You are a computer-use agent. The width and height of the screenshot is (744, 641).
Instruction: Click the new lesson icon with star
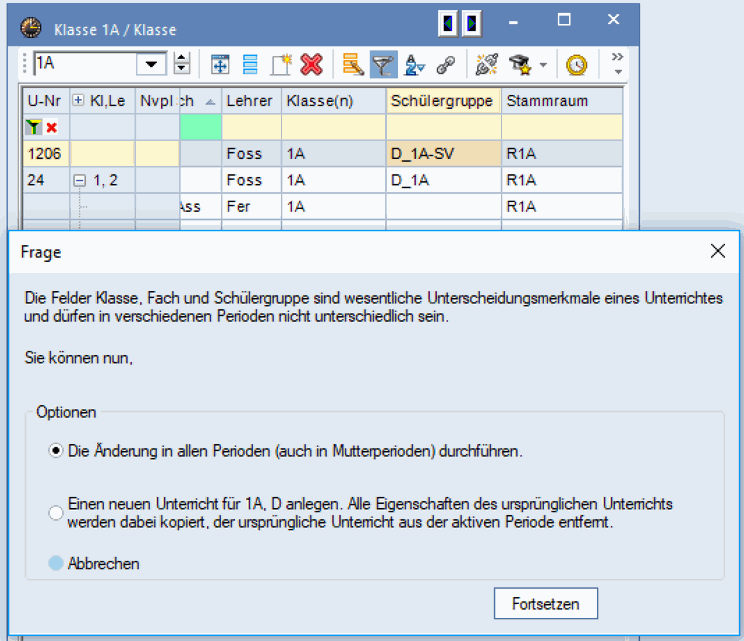(280, 65)
